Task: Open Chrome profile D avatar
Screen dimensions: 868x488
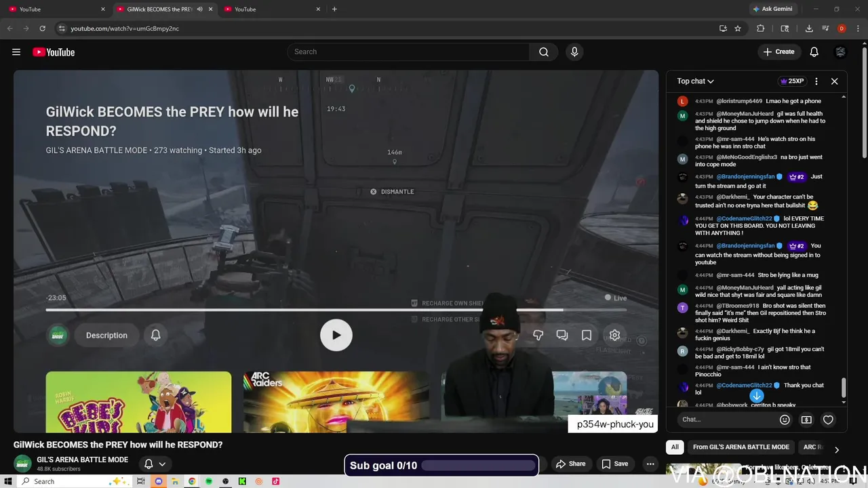Action: 842,28
